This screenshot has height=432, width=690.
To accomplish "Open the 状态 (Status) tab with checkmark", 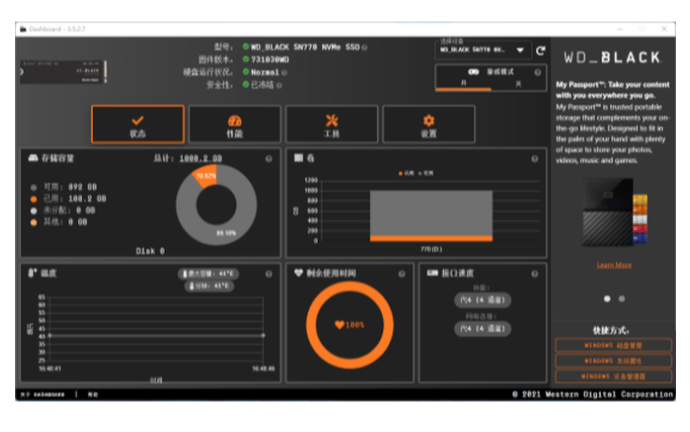I will point(138,124).
